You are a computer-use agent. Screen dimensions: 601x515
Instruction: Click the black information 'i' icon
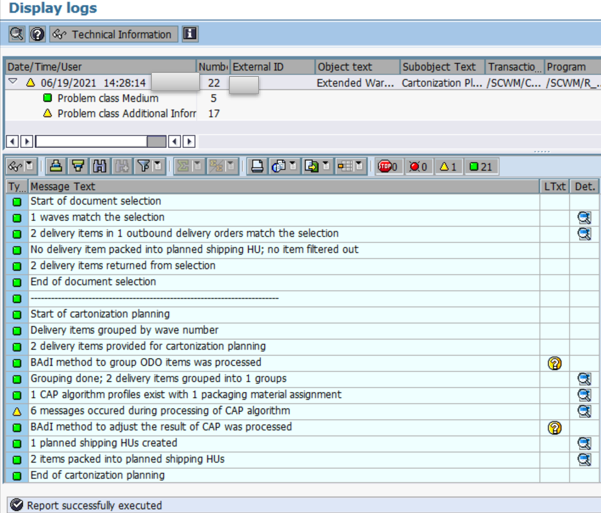(x=190, y=34)
